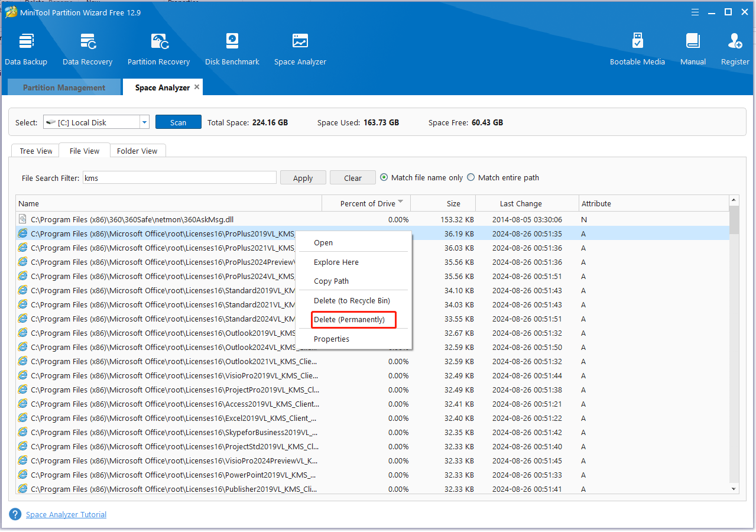Sort by Attribute column header
This screenshot has height=532, width=756.
[x=654, y=203]
